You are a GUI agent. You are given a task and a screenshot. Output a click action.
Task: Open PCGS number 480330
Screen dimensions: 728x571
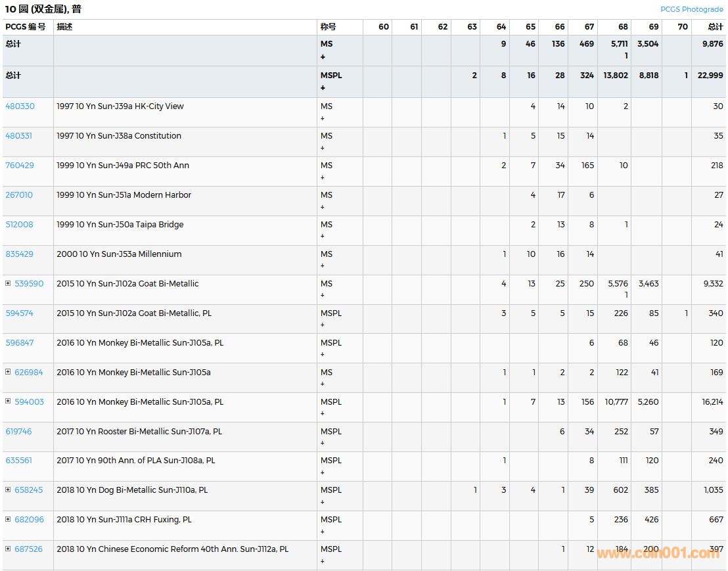click(20, 106)
